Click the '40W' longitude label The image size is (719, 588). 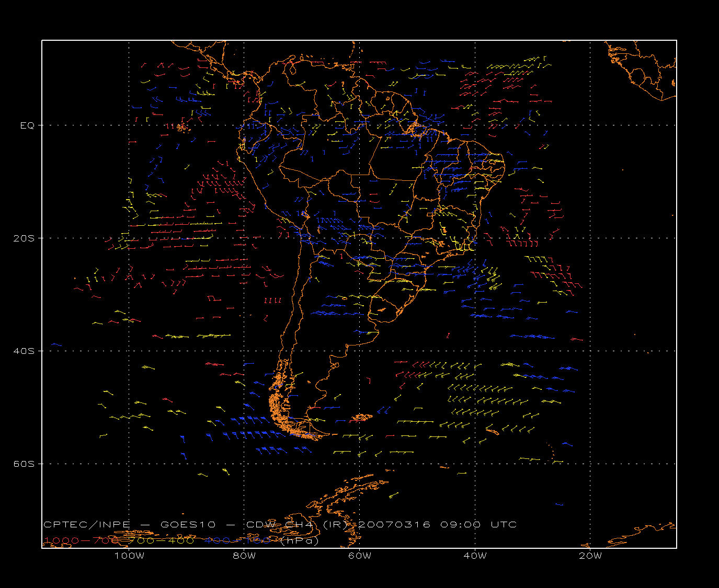475,556
